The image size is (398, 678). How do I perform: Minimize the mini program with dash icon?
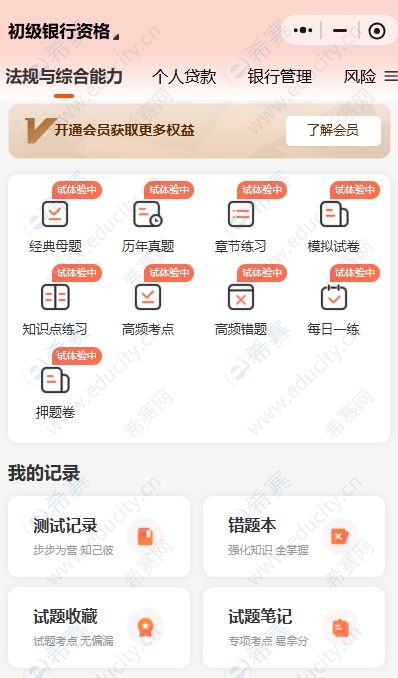click(340, 30)
